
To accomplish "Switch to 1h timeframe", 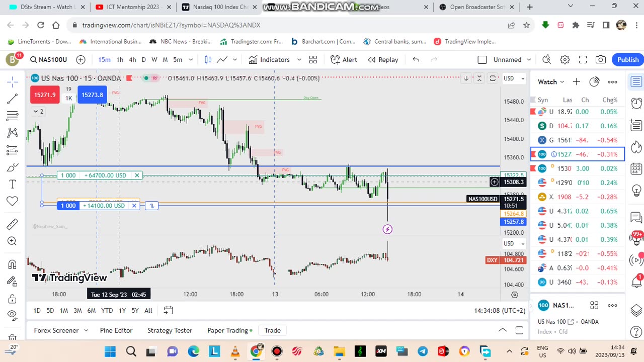I will 120,59.
